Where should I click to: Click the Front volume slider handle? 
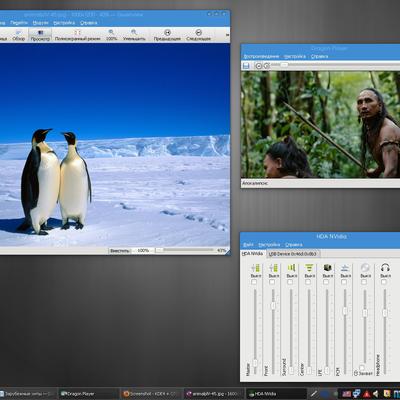tap(273, 306)
